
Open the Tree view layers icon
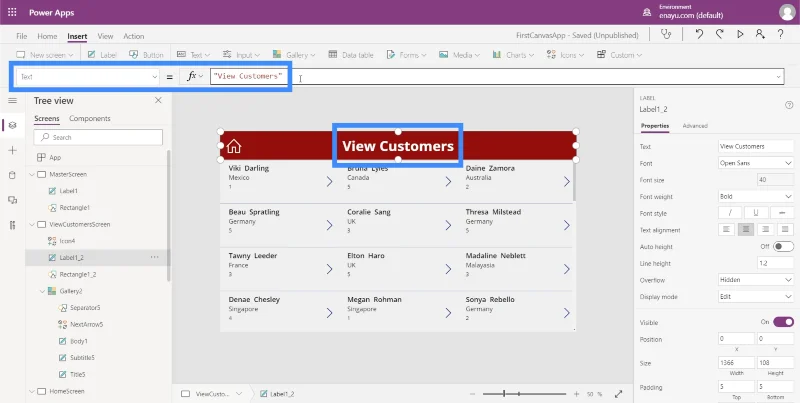click(12, 125)
